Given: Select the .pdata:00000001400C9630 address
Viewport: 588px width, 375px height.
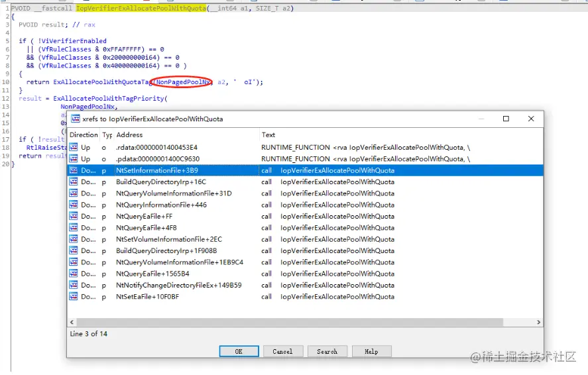Looking at the screenshot, I should tap(158, 159).
